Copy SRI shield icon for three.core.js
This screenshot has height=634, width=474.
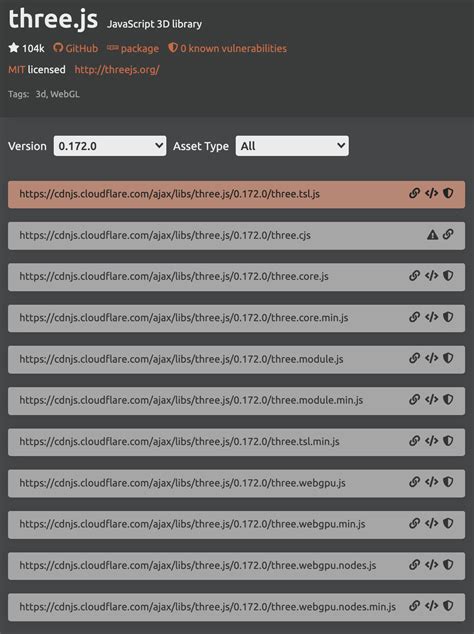(x=448, y=276)
